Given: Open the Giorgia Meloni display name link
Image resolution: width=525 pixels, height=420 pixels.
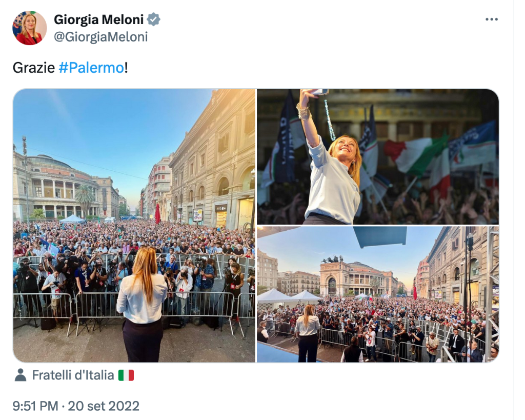Looking at the screenshot, I should 99,19.
